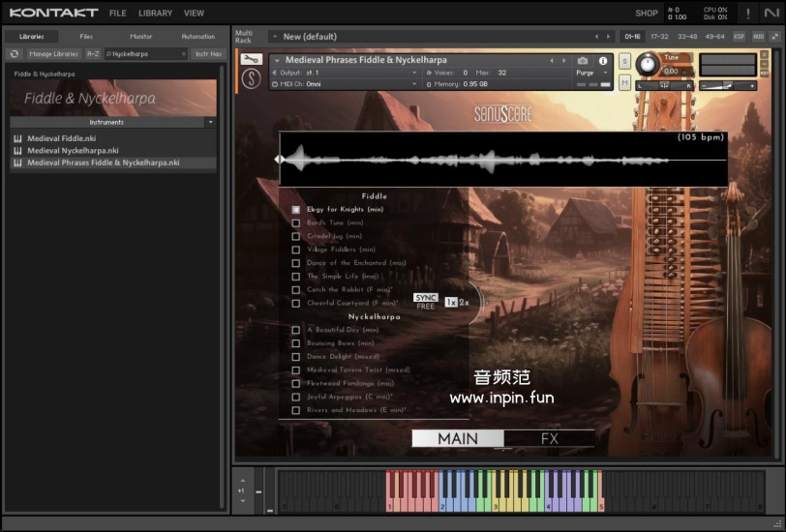Open the VIEW menu

pos(194,14)
